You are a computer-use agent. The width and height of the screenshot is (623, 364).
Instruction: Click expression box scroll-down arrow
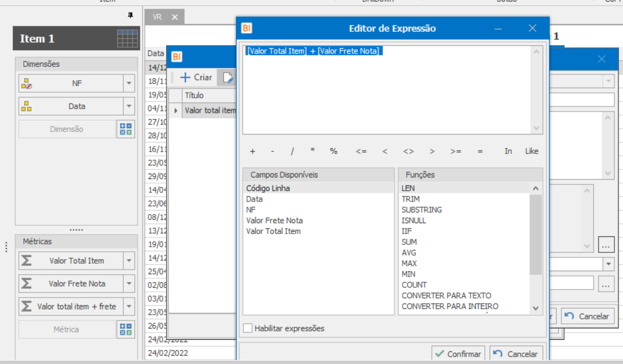pyautogui.click(x=537, y=128)
